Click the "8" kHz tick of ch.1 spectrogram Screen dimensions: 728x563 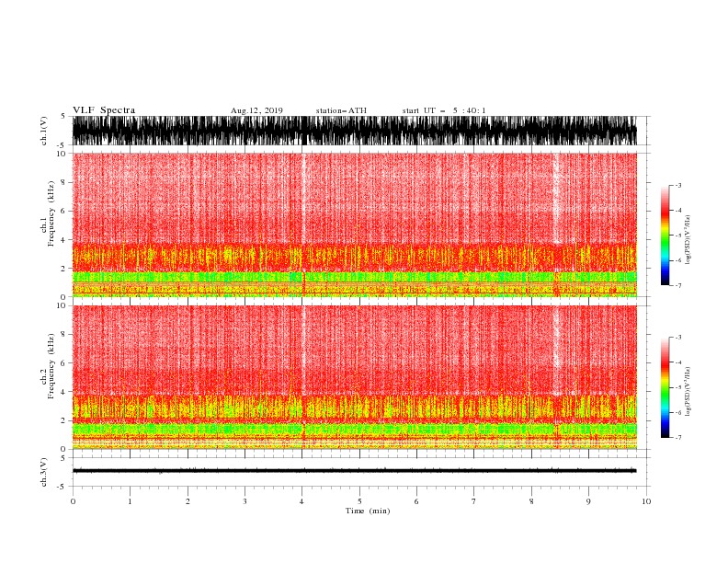tap(63, 182)
